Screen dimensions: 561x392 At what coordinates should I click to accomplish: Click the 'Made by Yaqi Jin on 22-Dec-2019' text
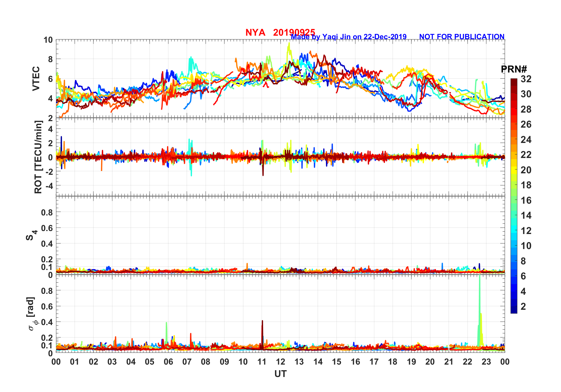pos(349,37)
